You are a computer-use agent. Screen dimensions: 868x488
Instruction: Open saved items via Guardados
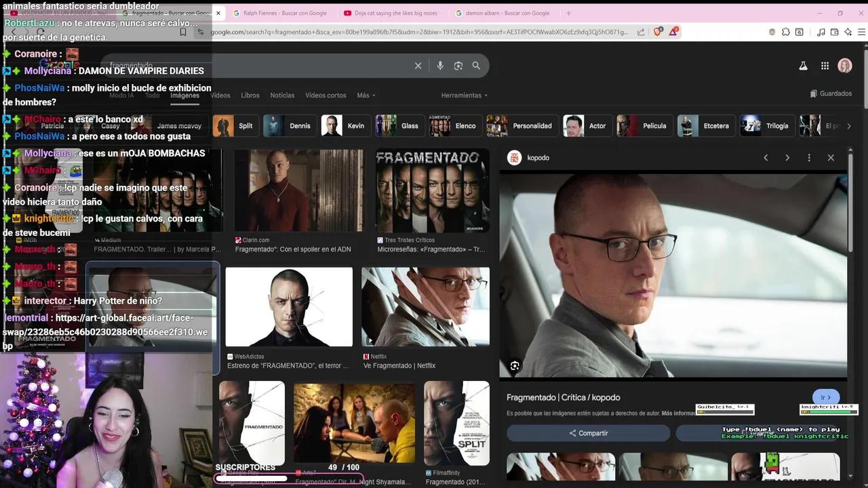point(831,94)
